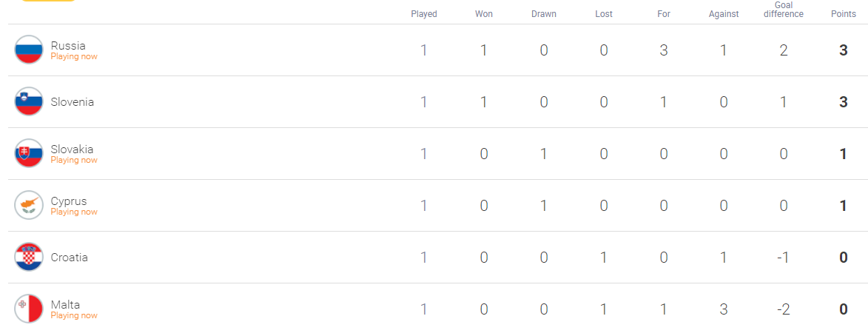Click the Goal difference column header
The width and height of the screenshot is (868, 336).
(x=784, y=10)
